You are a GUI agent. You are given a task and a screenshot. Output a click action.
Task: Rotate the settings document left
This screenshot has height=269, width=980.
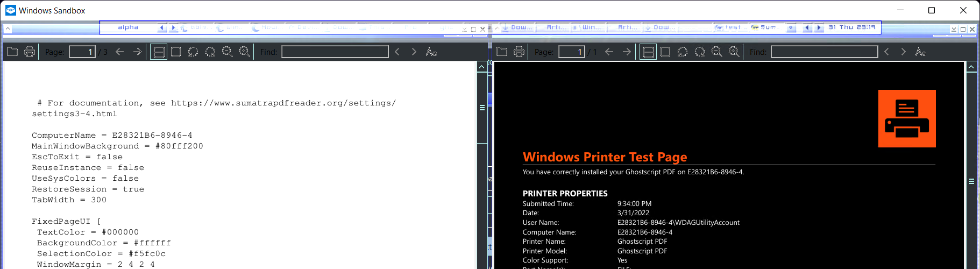coord(193,52)
